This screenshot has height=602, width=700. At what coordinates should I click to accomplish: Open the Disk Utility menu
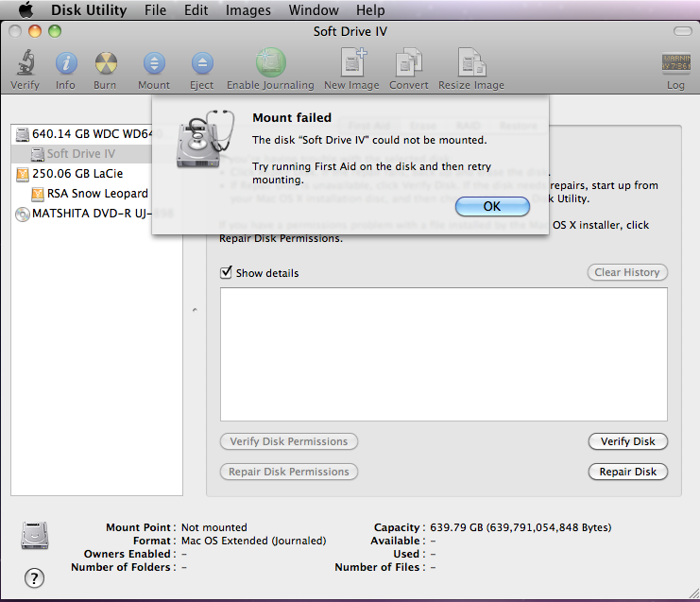[89, 9]
